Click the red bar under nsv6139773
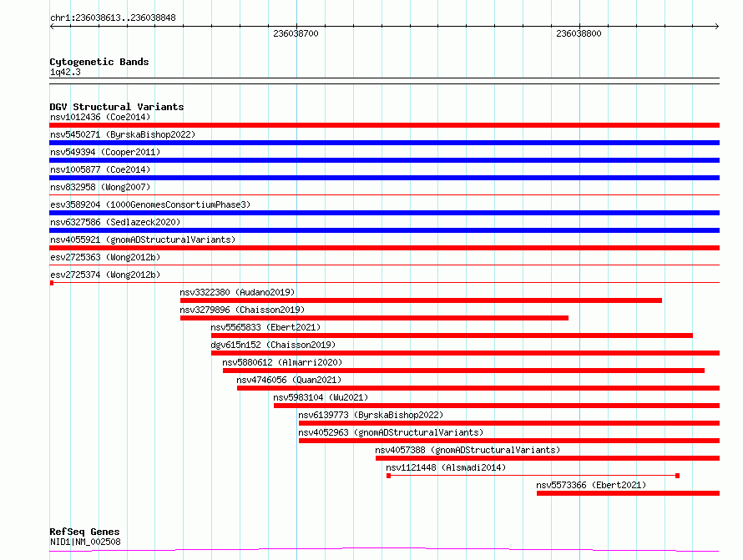743x560 pixels. [509, 423]
